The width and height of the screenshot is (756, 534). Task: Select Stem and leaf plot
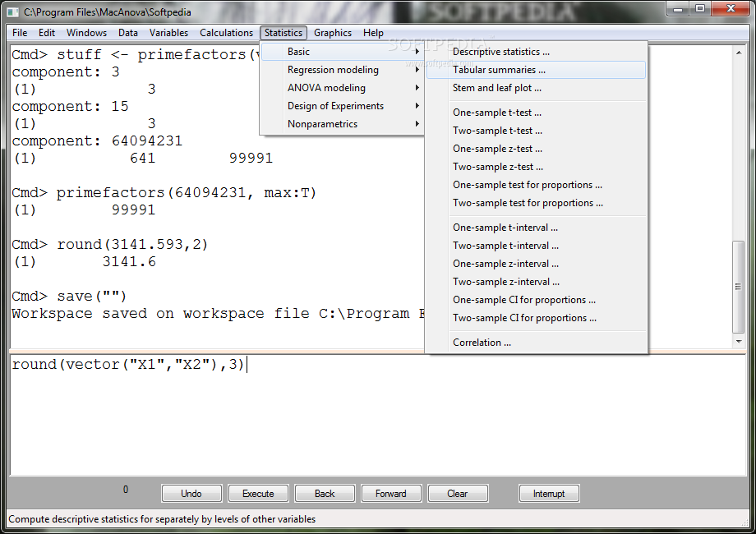click(536, 88)
